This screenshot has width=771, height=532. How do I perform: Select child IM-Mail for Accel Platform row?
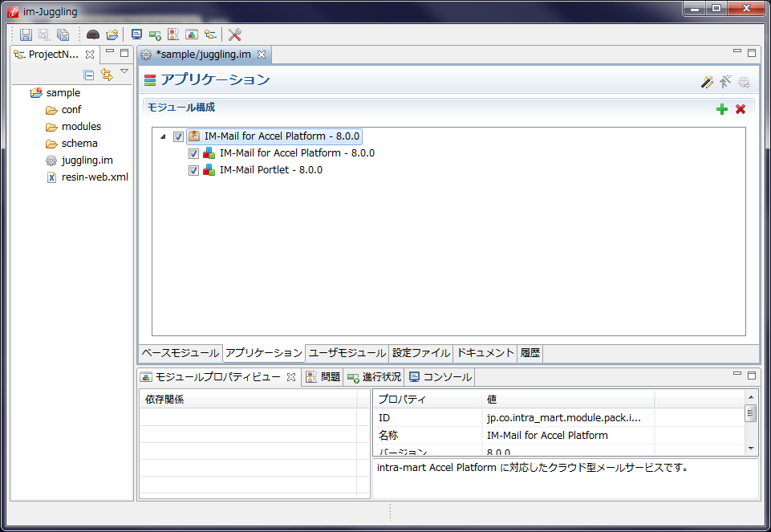click(297, 153)
